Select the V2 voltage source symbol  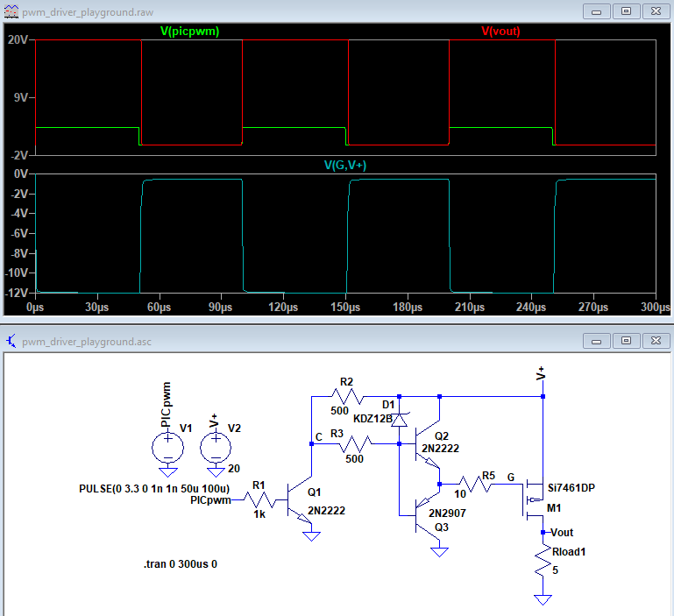pyautogui.click(x=216, y=448)
